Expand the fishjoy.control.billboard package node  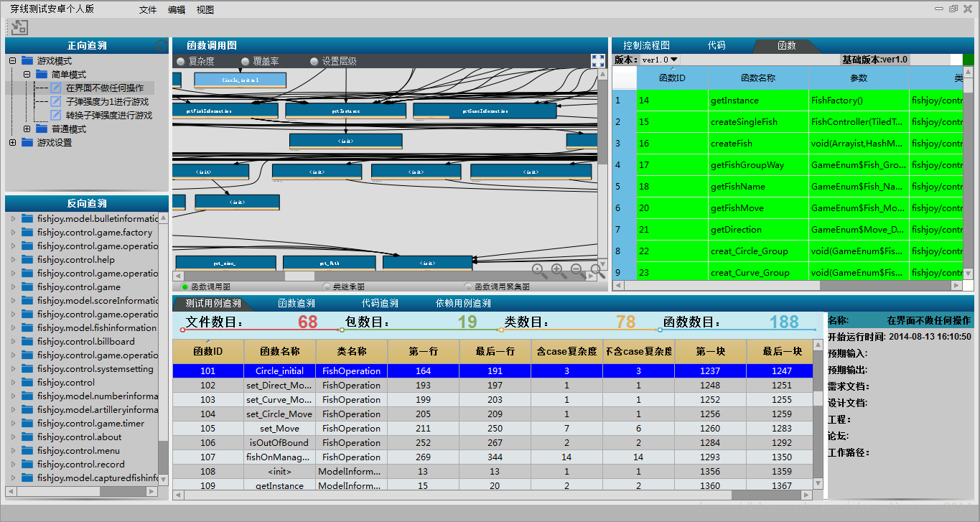click(x=13, y=342)
